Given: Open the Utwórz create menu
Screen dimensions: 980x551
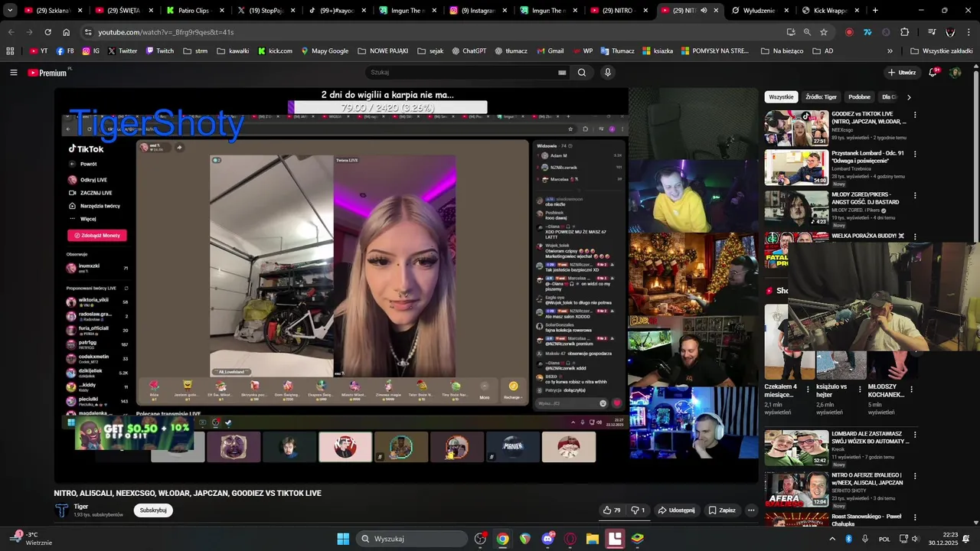Looking at the screenshot, I should [902, 73].
